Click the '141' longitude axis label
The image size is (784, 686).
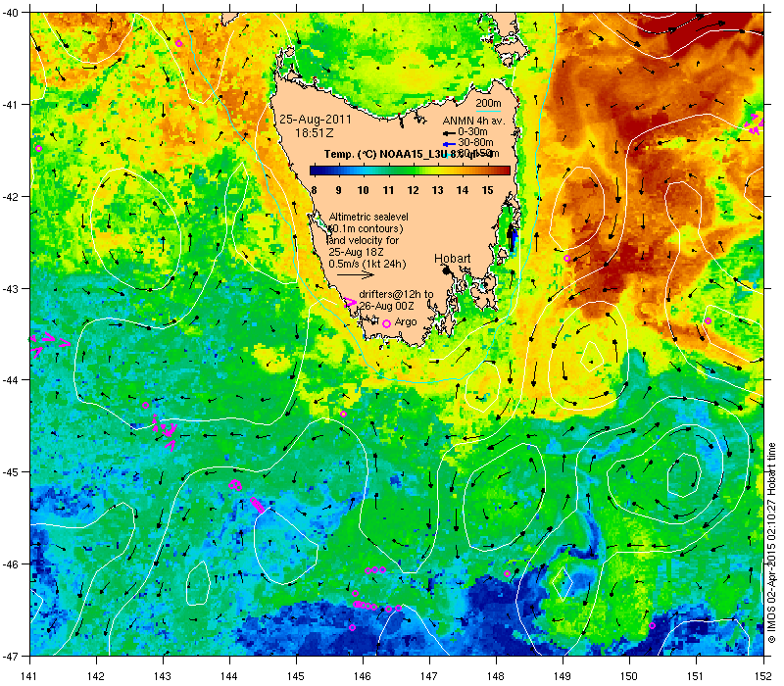[29, 676]
